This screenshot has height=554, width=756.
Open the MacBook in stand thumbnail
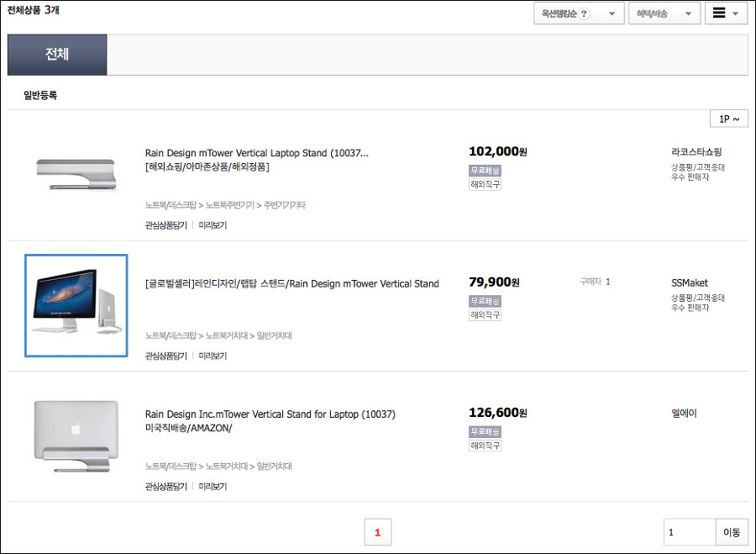[76, 435]
